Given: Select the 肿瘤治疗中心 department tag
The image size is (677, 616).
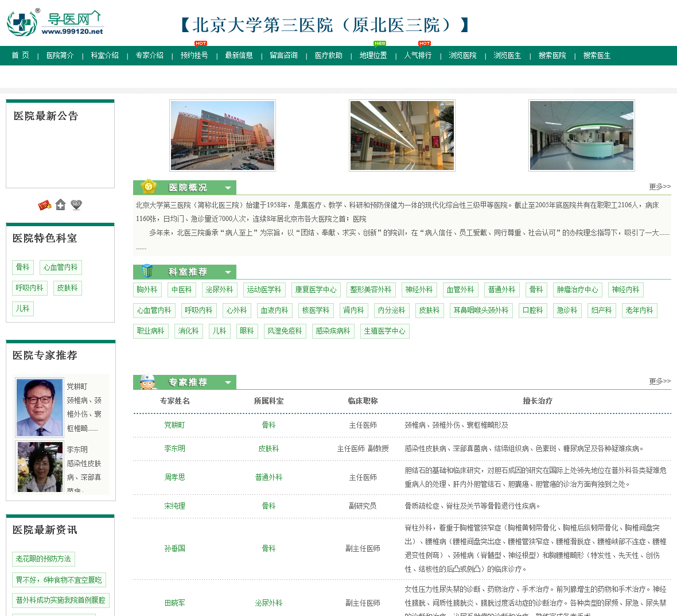Looking at the screenshot, I should click(x=577, y=289).
